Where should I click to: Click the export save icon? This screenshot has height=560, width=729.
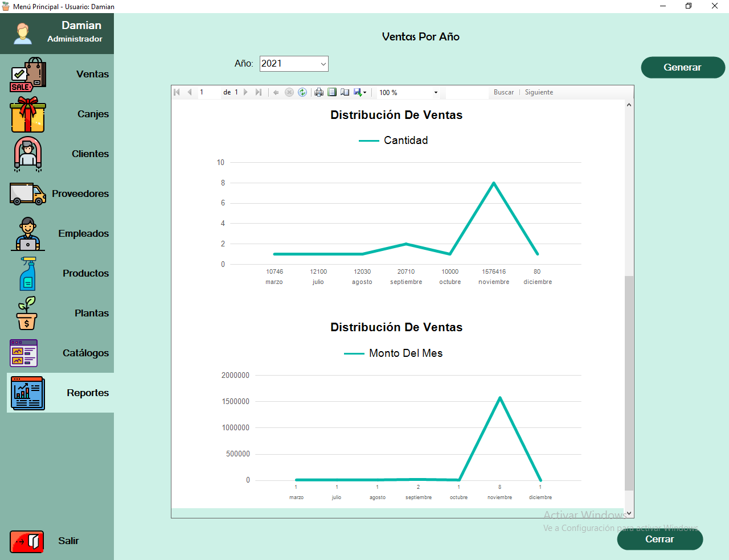(x=358, y=92)
